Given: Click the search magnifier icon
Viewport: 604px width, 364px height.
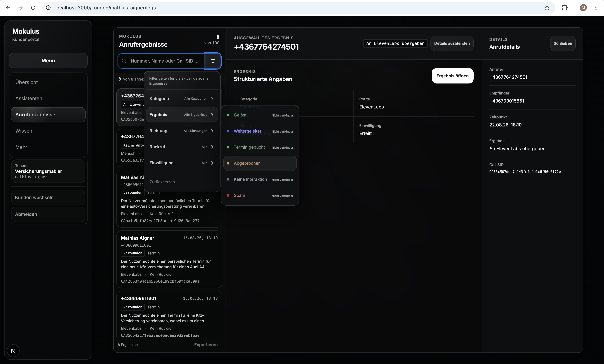Looking at the screenshot, I should (124, 61).
